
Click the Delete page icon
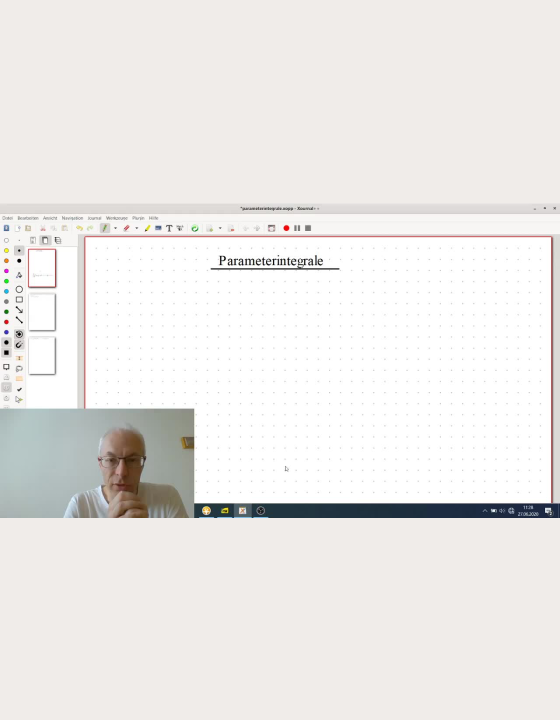tap(231, 228)
